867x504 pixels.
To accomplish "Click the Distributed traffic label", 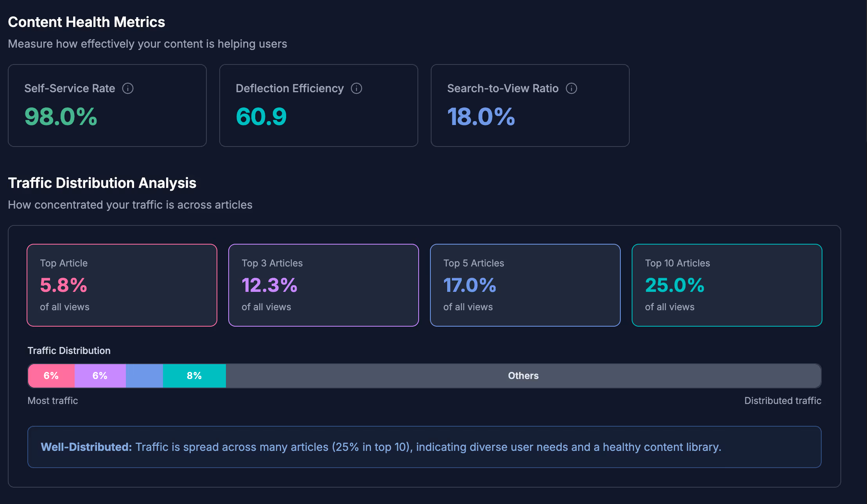I will (783, 400).
